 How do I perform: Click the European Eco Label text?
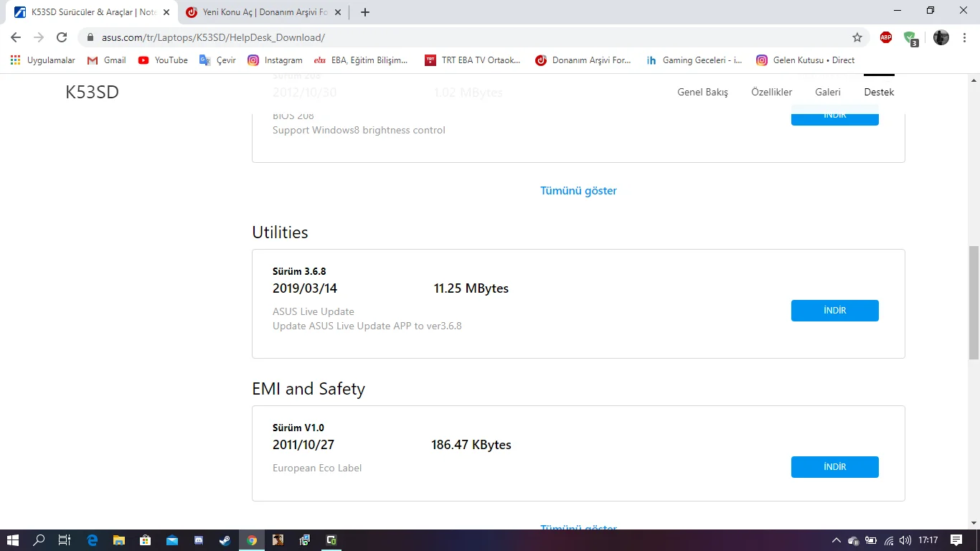pos(317,468)
